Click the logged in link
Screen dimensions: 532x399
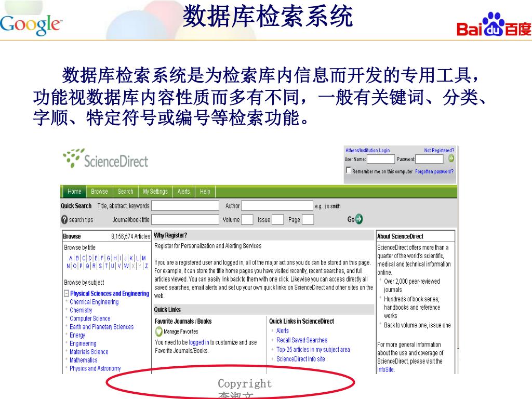tap(199, 342)
